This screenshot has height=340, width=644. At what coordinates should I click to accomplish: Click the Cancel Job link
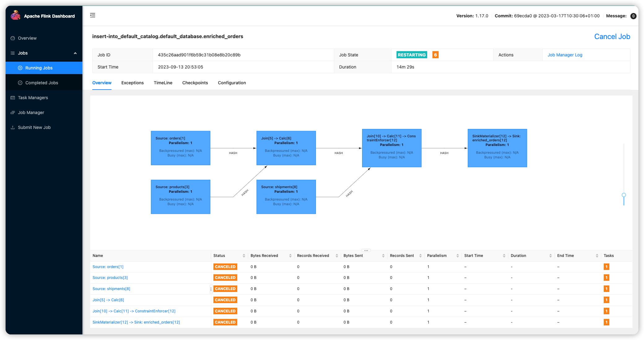[x=612, y=37]
